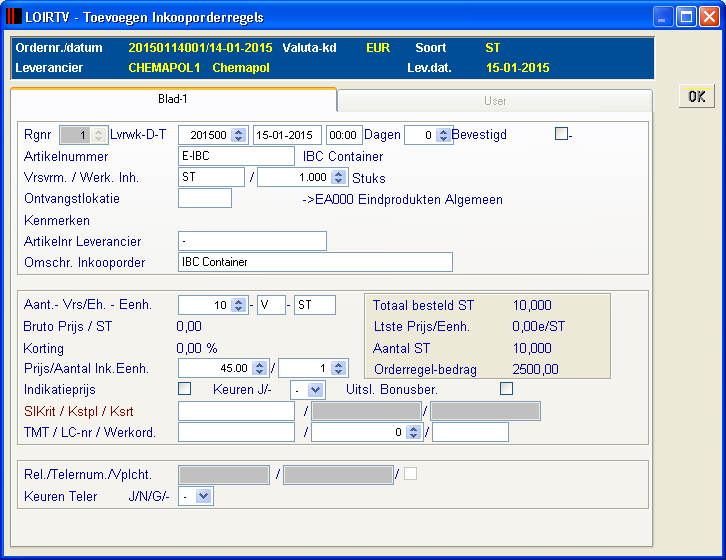Check the Uitsl. Bonusber. checkbox
726x560 pixels.
pos(506,389)
